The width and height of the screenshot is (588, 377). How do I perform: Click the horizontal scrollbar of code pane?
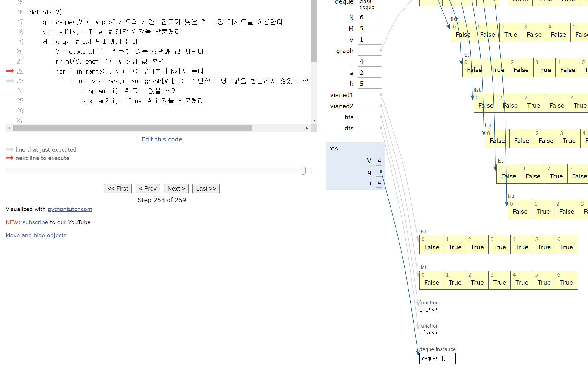[133, 128]
